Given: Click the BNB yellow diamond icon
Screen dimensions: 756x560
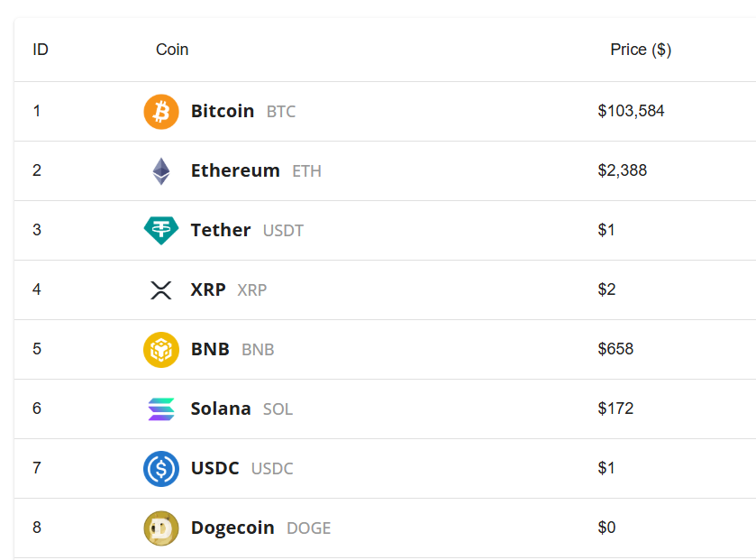Looking at the screenshot, I should coord(161,349).
